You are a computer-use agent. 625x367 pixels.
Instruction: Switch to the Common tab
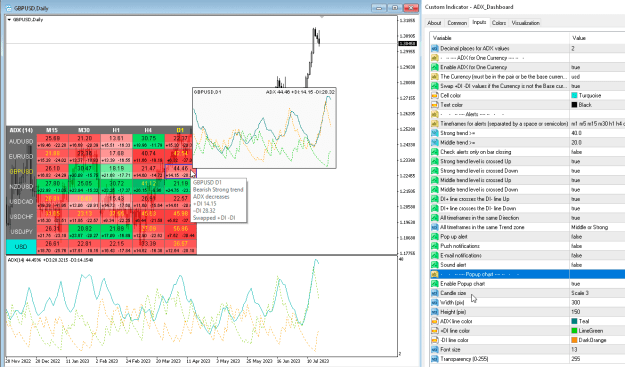(457, 23)
